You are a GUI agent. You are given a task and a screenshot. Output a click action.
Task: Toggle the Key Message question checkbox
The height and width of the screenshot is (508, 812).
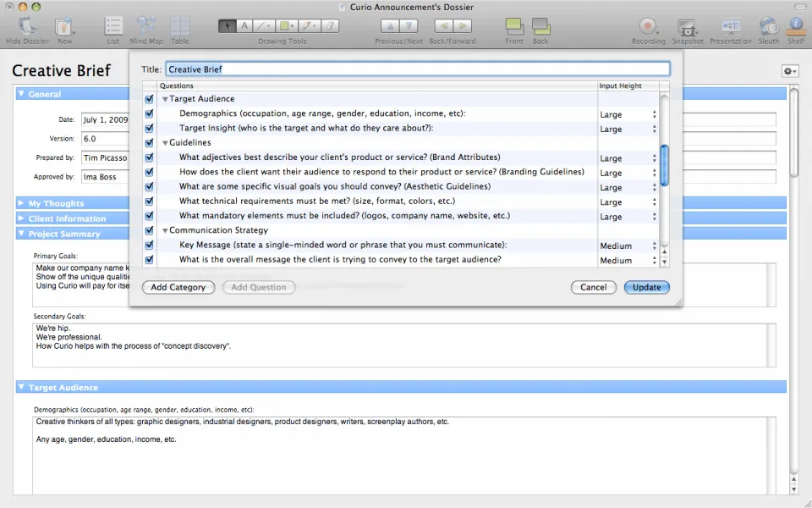pyautogui.click(x=150, y=246)
